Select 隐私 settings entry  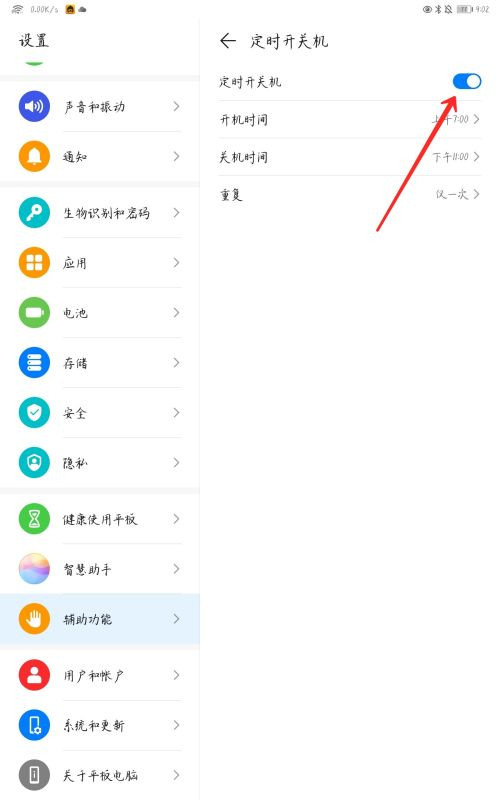point(100,462)
